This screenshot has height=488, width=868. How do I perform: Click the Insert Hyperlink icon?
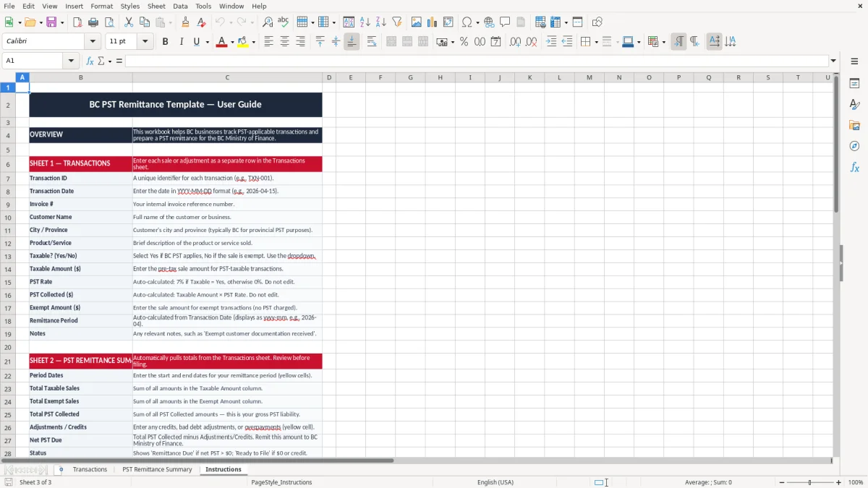[x=489, y=22]
